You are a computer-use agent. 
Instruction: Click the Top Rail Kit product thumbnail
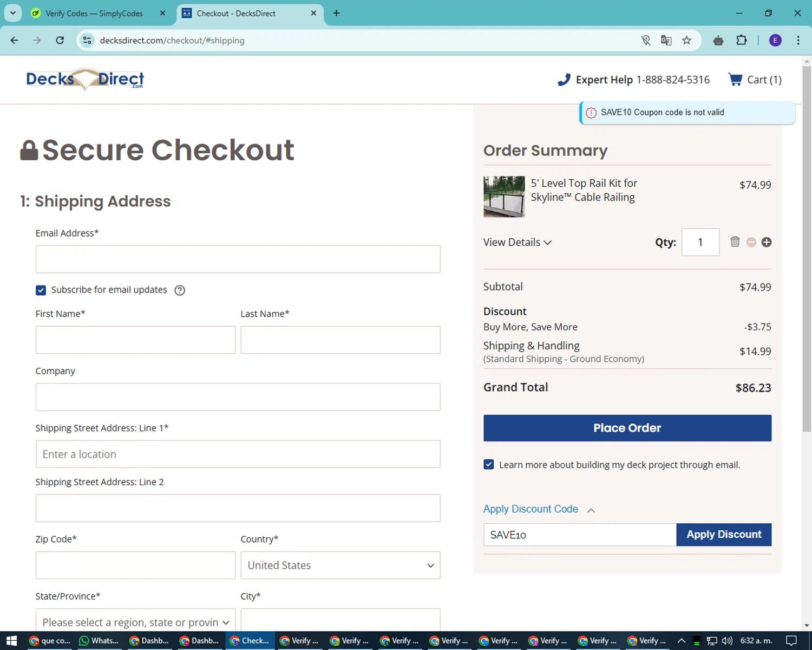tap(504, 197)
